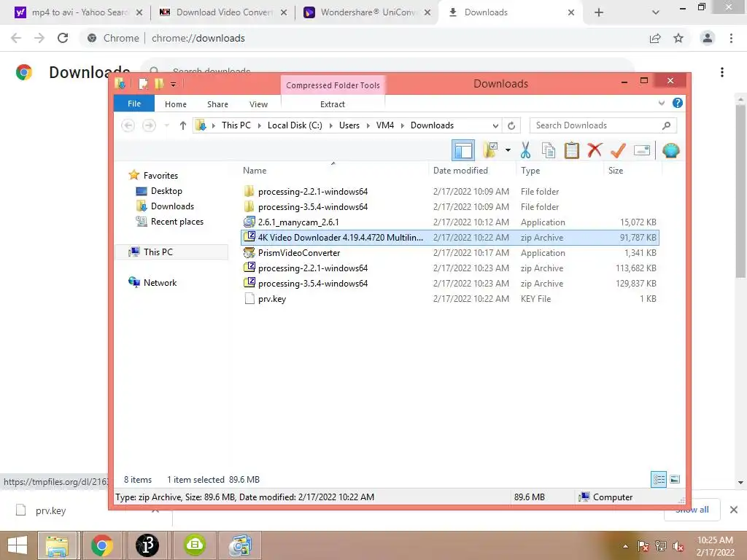Image resolution: width=747 pixels, height=560 pixels.
Task: Open the File ribbon tab
Action: [134, 104]
